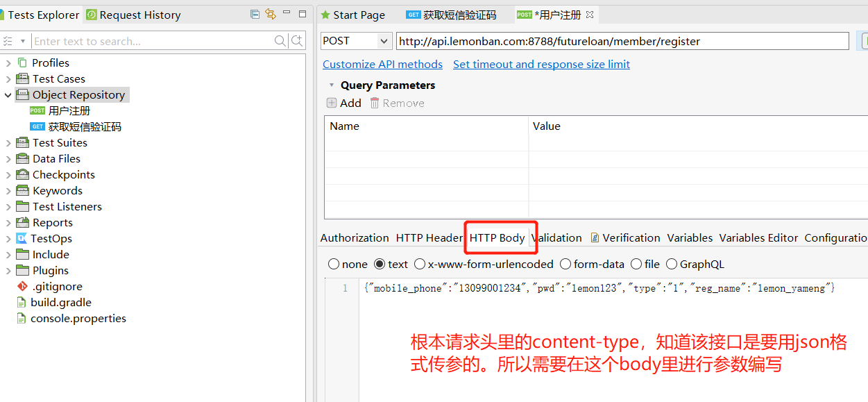
Task: Choose the GraphQL body type
Action: [x=672, y=264]
